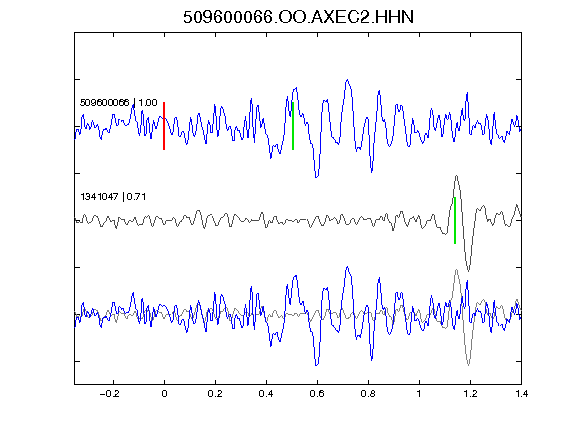Click the green marker on the middle trace

click(x=455, y=220)
